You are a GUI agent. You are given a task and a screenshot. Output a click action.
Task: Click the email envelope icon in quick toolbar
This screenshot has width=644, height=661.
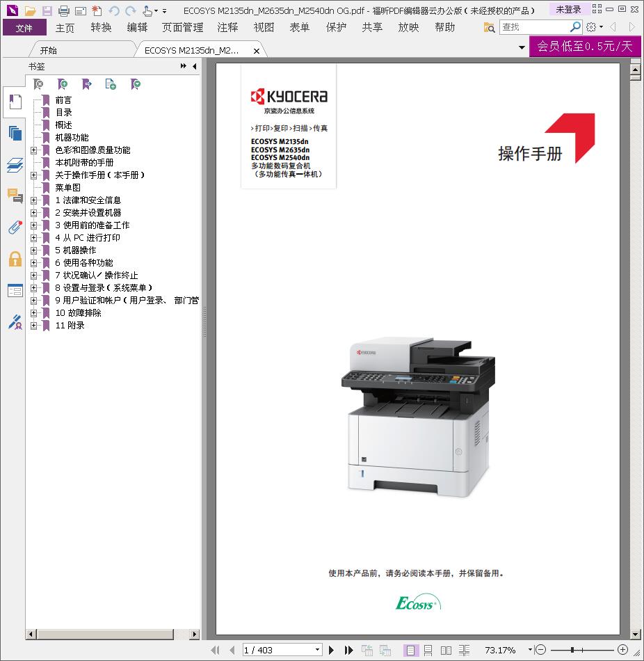[x=81, y=10]
